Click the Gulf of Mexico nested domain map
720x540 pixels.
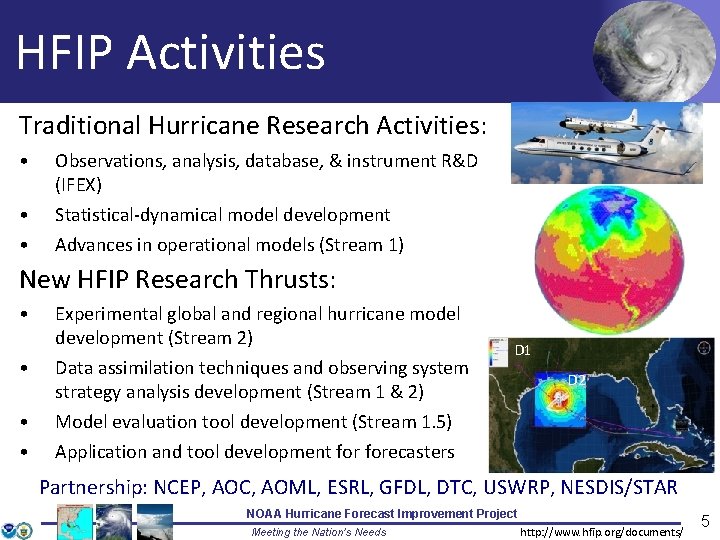pos(602,405)
